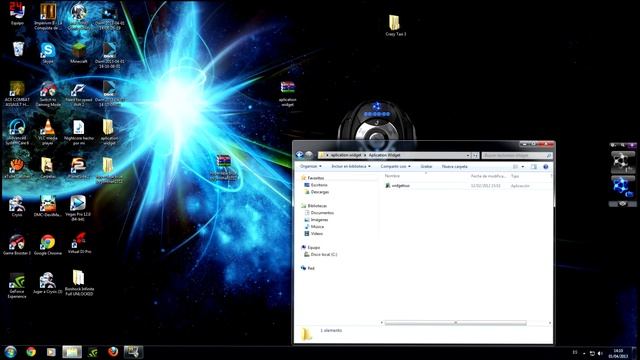This screenshot has height=360, width=640.
Task: Open the Windows Start menu
Action: [x=10, y=352]
